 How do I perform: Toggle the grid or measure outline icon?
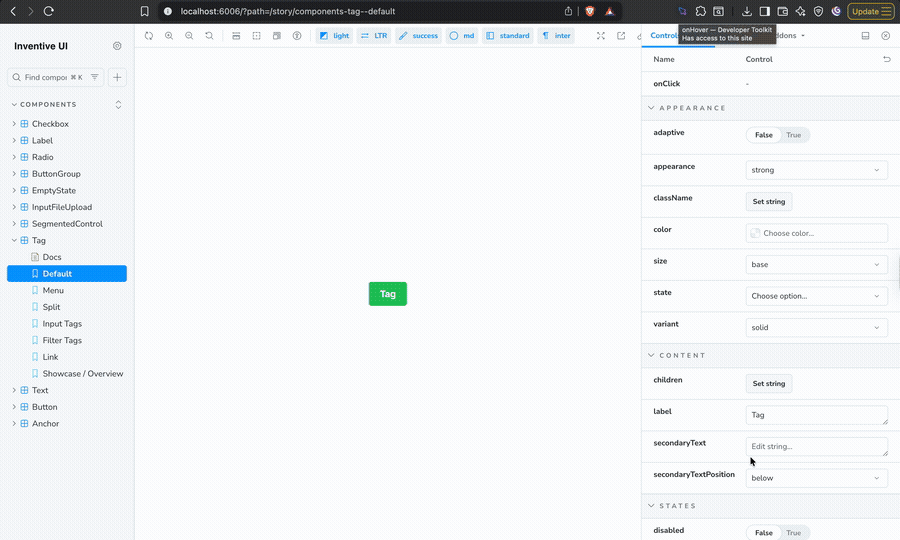(x=257, y=36)
